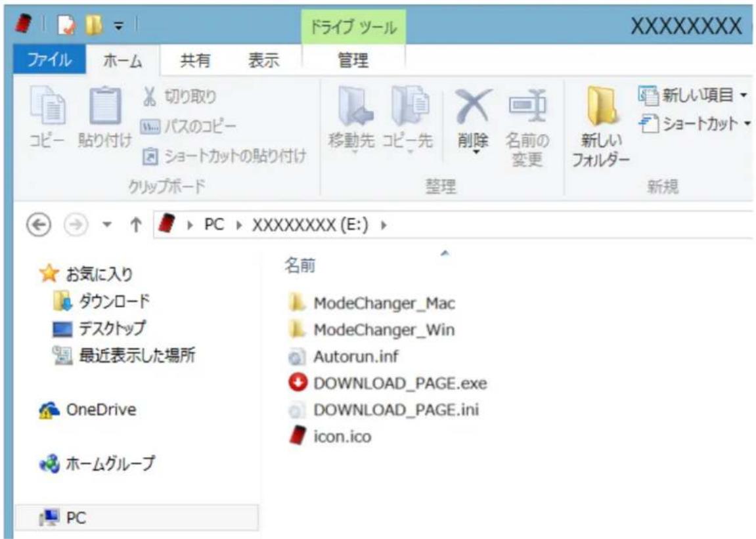Click the red DOWNLOAD_PAGE.exe icon
This screenshot has height=539, width=756.
(298, 383)
